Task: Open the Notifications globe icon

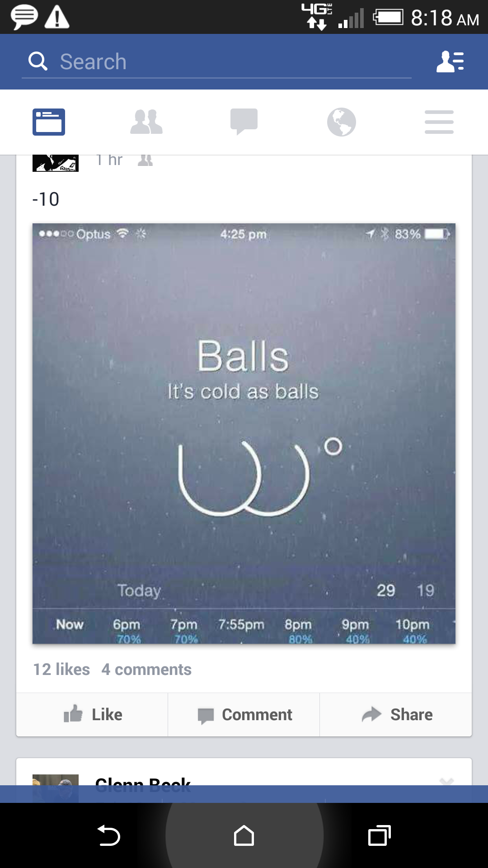Action: (x=342, y=122)
